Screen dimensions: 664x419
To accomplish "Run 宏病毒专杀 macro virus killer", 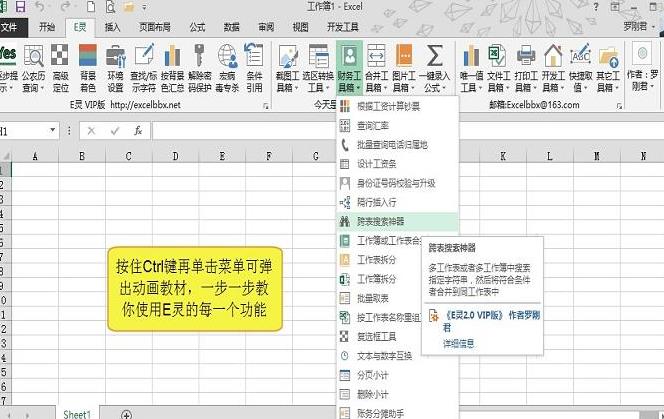I will [x=227, y=68].
